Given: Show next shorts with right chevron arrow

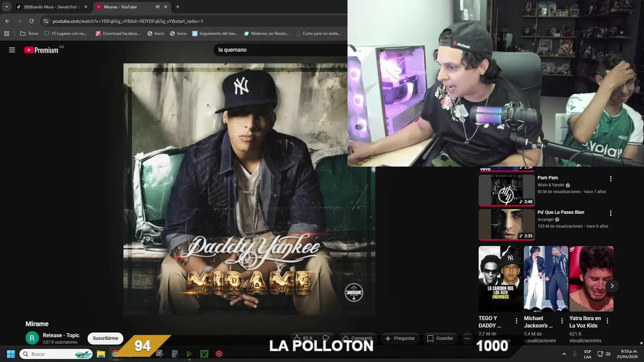Looking at the screenshot, I should (x=612, y=286).
